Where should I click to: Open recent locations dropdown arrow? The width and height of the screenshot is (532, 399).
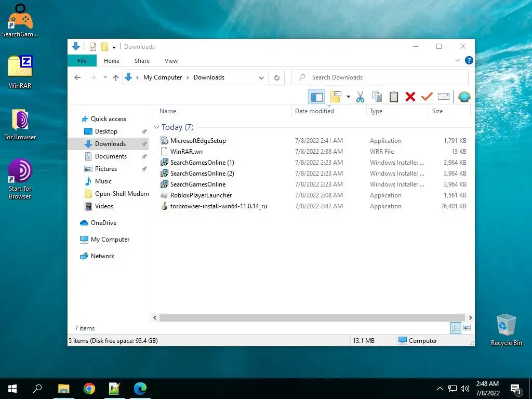pyautogui.click(x=105, y=77)
